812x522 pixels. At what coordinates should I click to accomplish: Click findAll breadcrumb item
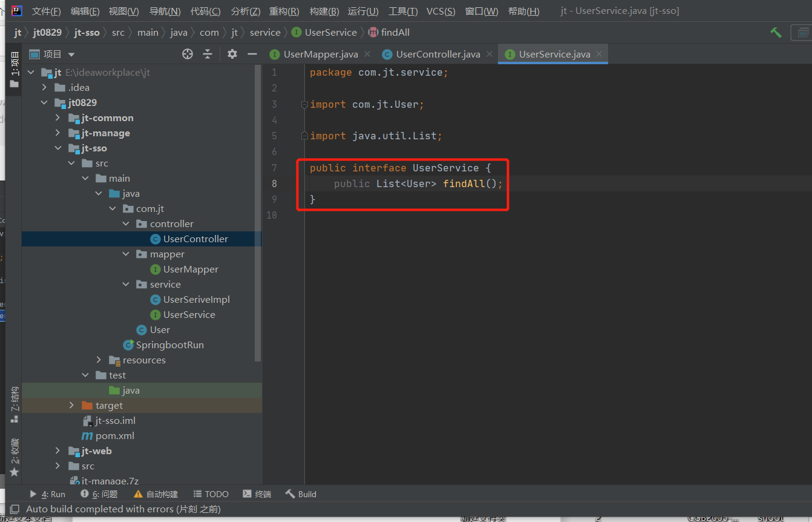tap(389, 33)
